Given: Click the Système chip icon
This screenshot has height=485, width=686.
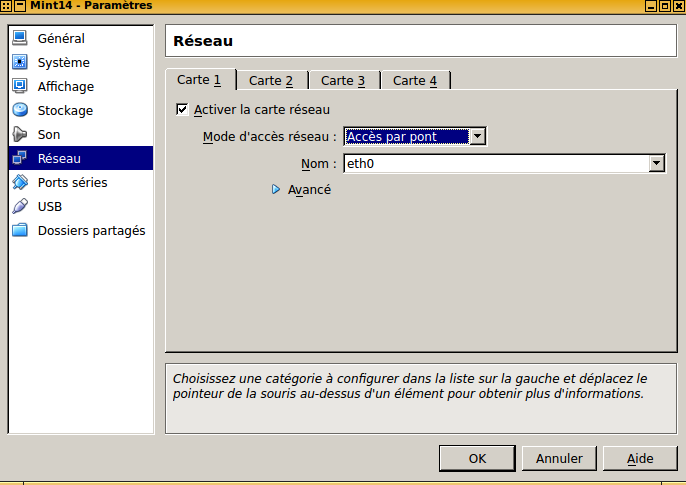Looking at the screenshot, I should (20, 62).
